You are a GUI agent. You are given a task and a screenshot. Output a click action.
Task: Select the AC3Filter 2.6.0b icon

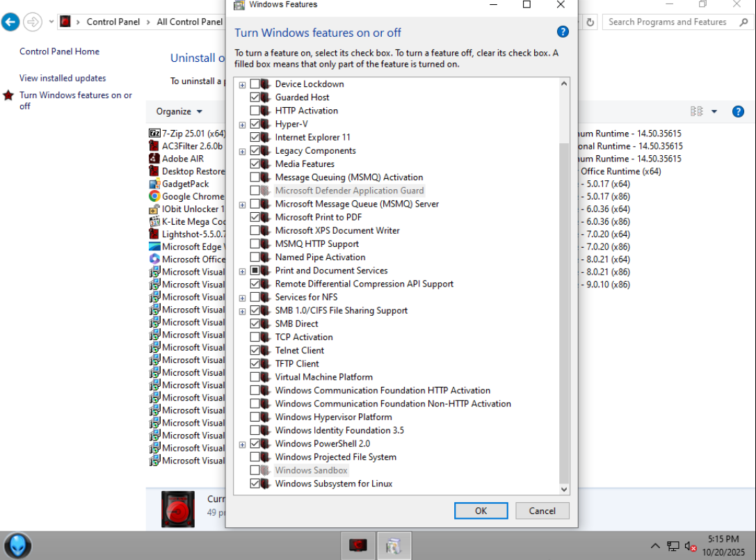[154, 145]
